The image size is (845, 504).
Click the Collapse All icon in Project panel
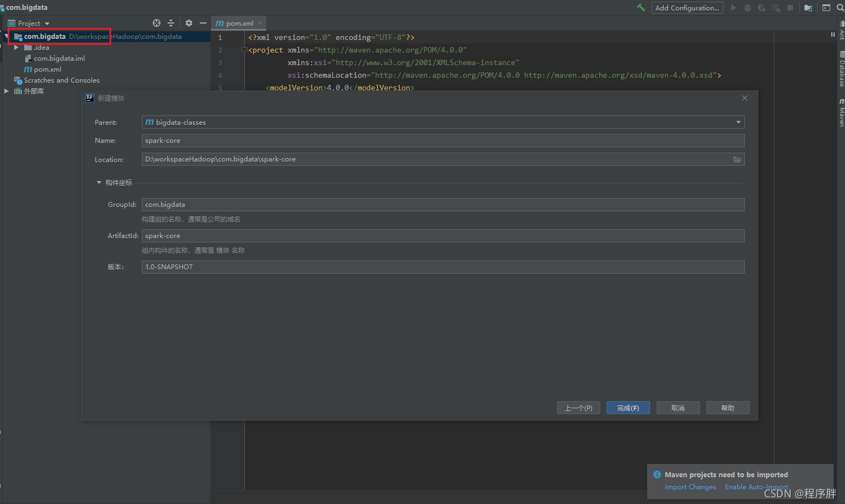pos(171,23)
